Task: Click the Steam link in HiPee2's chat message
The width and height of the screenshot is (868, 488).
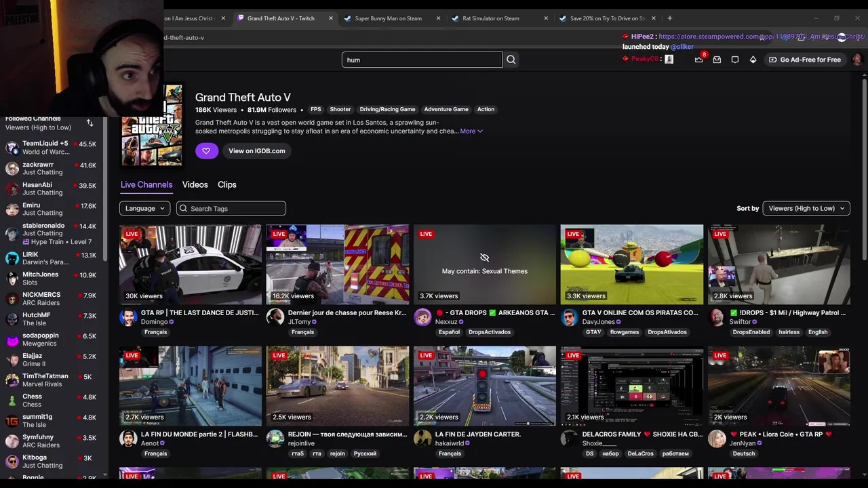Action: 761,37
